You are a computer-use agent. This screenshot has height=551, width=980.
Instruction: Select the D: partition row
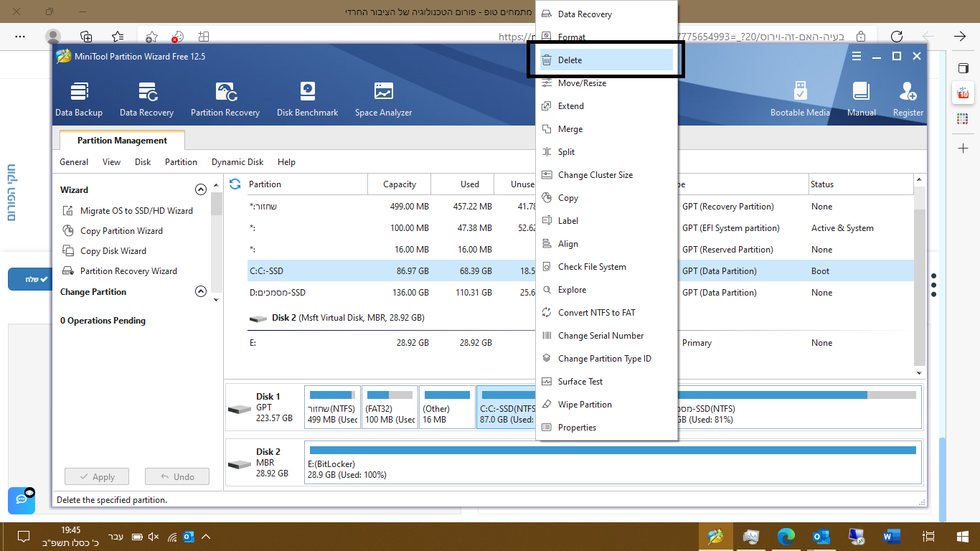(580, 293)
